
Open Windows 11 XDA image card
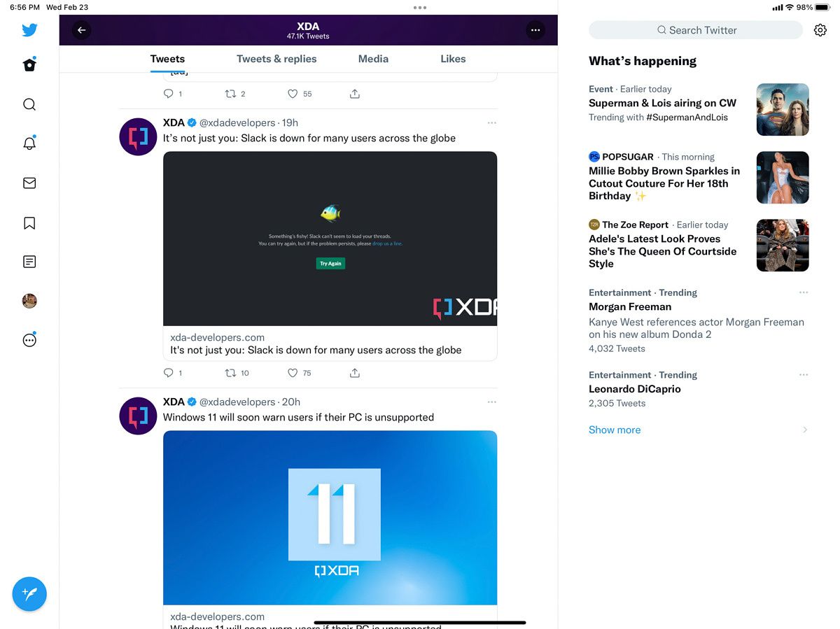(x=330, y=518)
